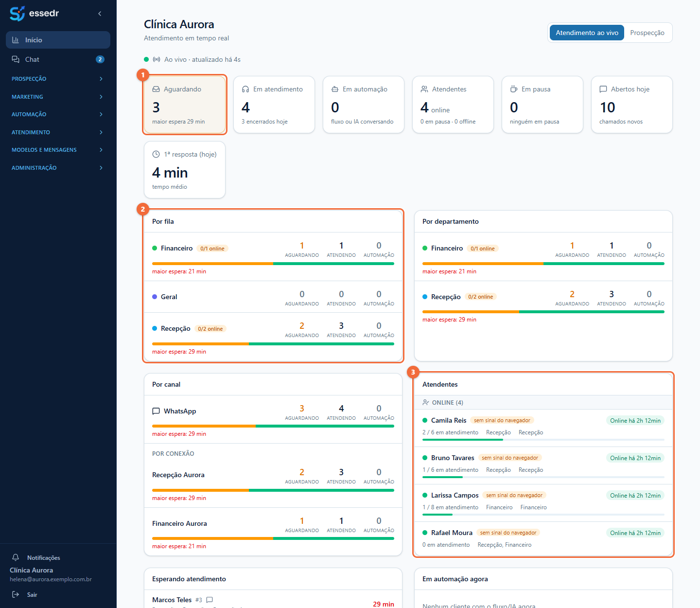Click the ONLINE (4) user-check icon
The height and width of the screenshot is (608, 700).
(x=426, y=402)
